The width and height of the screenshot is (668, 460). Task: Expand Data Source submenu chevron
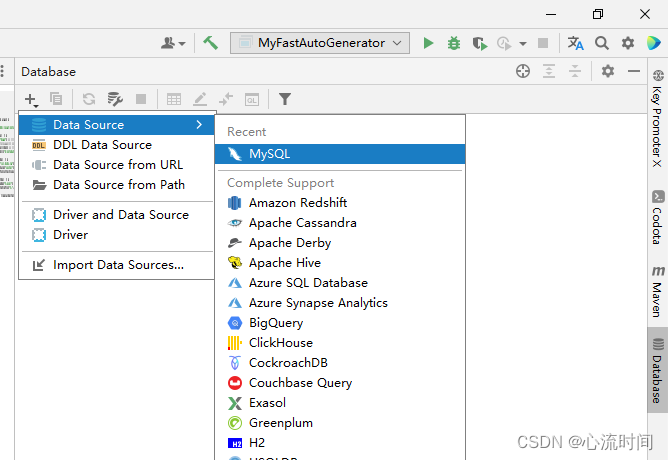tap(199, 124)
